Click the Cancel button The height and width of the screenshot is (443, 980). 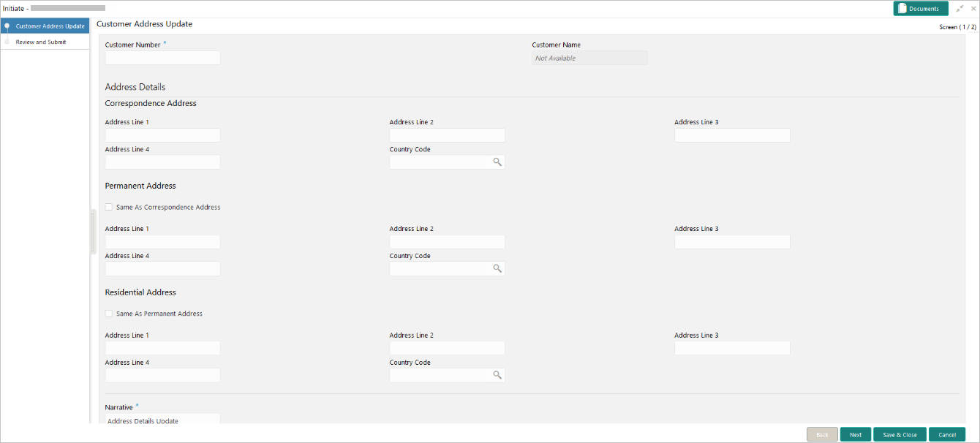point(947,434)
